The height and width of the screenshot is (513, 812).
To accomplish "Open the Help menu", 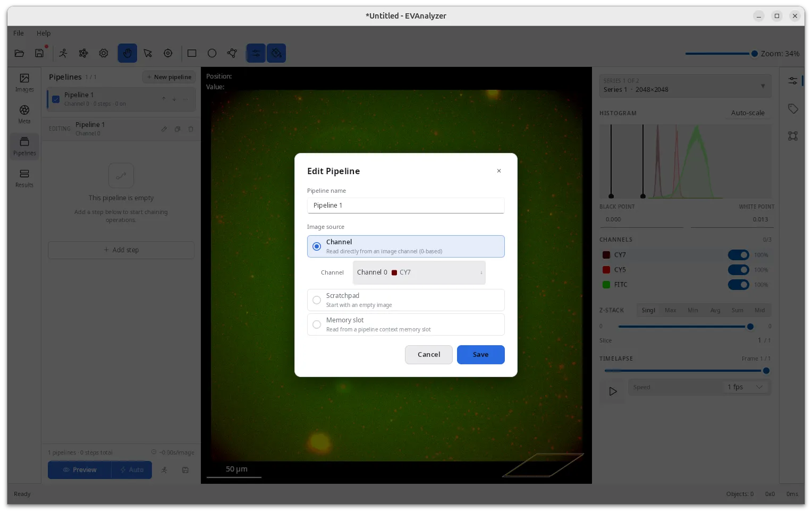I will coord(44,33).
